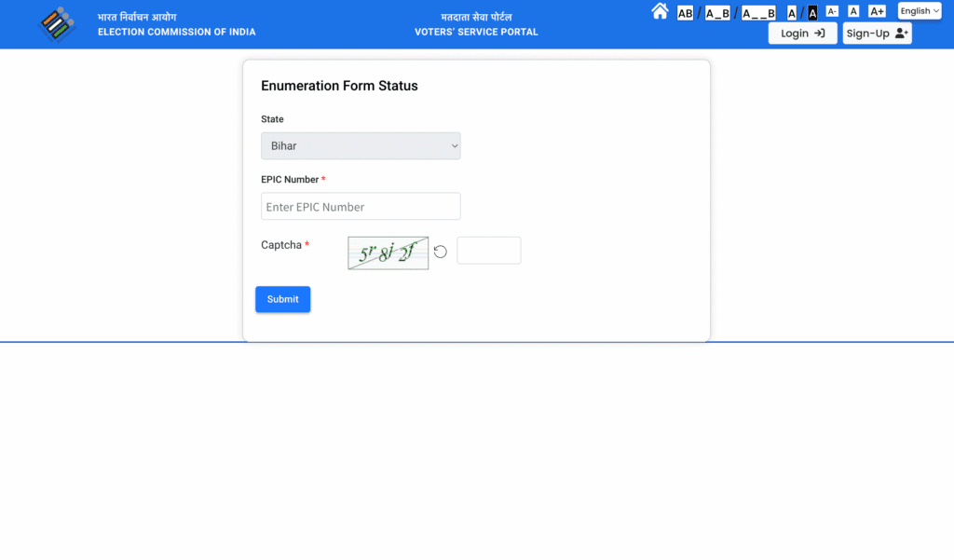
Task: Refresh the captcha image
Action: pos(441,252)
